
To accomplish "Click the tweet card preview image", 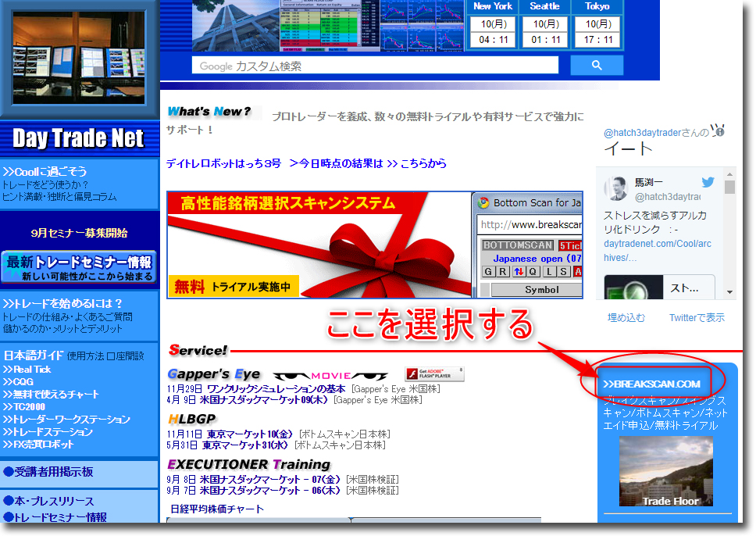I will tap(633, 288).
